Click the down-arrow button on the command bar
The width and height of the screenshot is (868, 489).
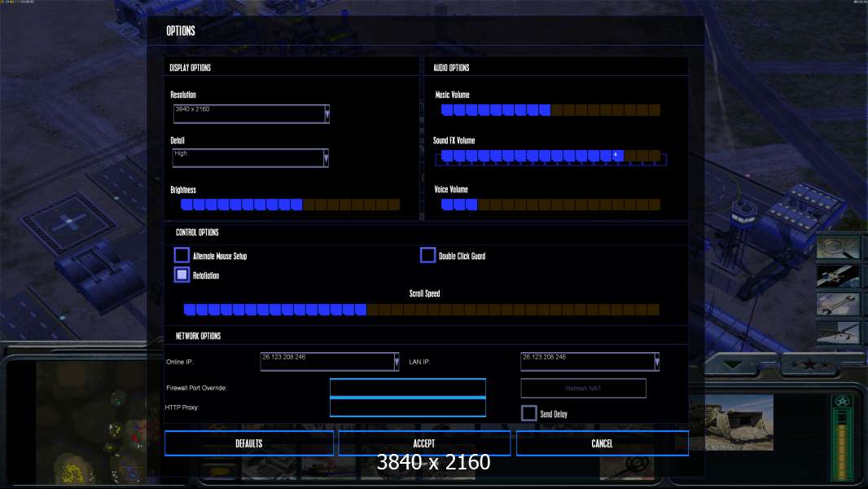[734, 365]
